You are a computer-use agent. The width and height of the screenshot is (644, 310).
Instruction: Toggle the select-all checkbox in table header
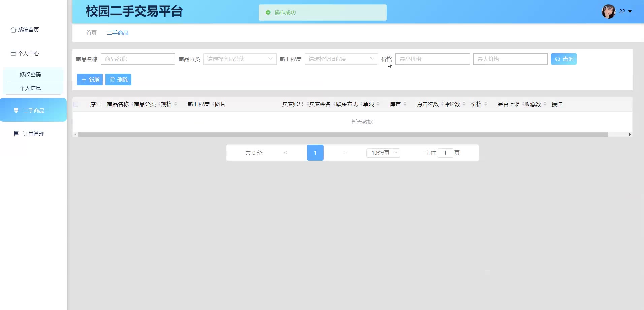[76, 104]
